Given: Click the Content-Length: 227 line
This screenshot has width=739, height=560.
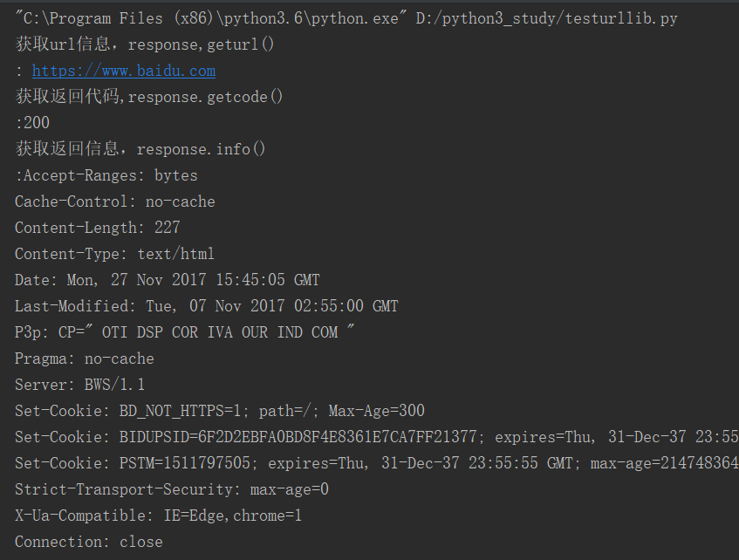Looking at the screenshot, I should click(98, 228).
